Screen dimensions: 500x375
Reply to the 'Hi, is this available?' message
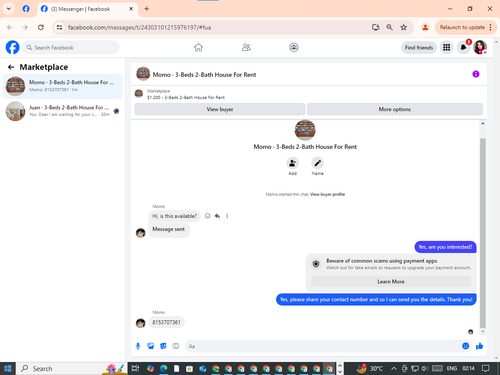point(217,216)
